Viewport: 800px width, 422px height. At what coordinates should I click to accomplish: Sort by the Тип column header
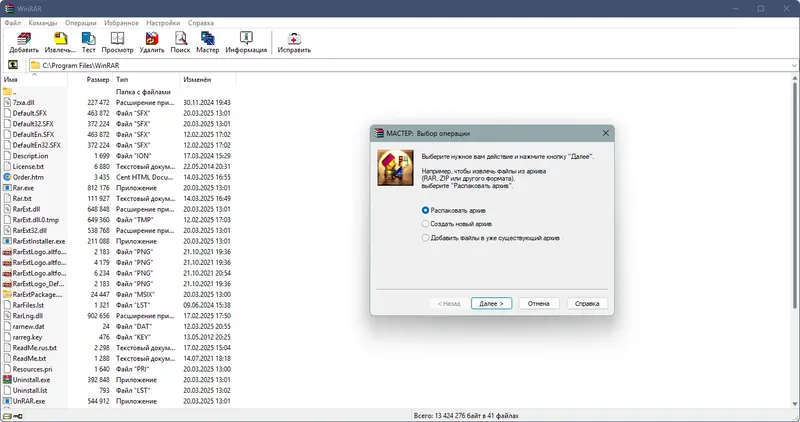click(x=146, y=80)
